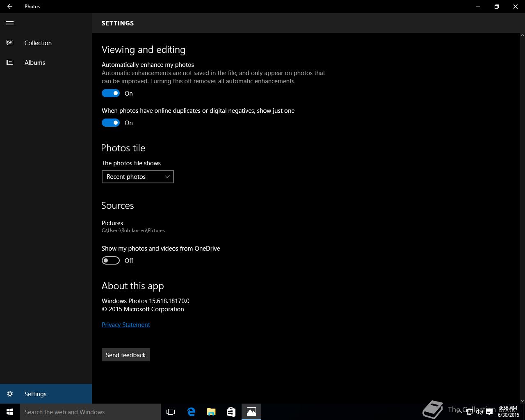Restore down the Photos window
This screenshot has width=525, height=420.
point(497,7)
